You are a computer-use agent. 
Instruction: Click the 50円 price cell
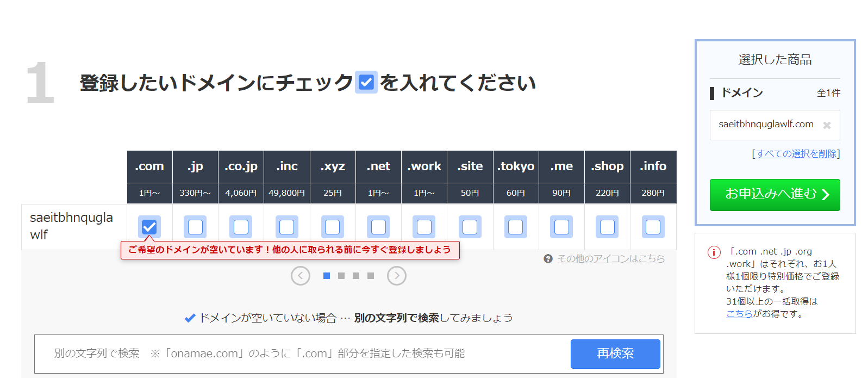click(x=470, y=194)
